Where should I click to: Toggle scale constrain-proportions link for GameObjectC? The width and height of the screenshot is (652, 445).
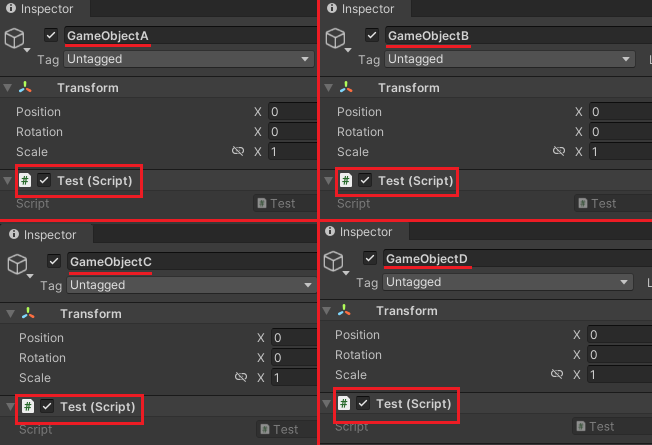point(240,378)
